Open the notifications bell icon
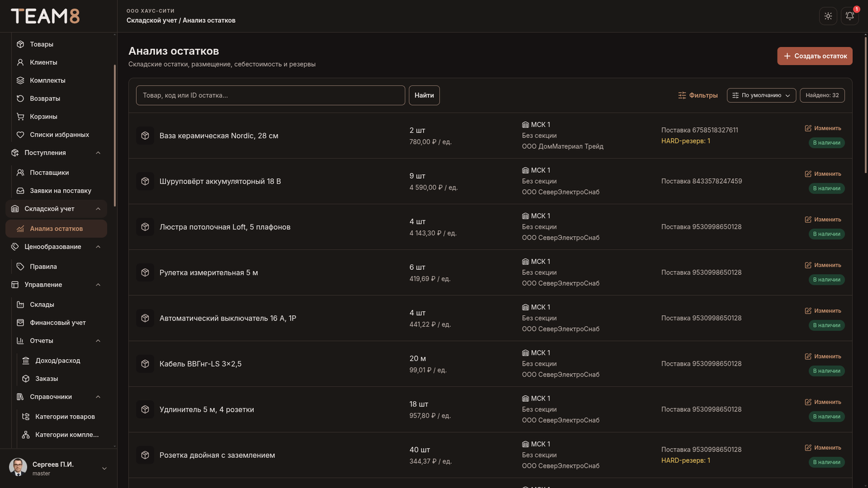Viewport: 868px width, 488px height. tap(850, 16)
